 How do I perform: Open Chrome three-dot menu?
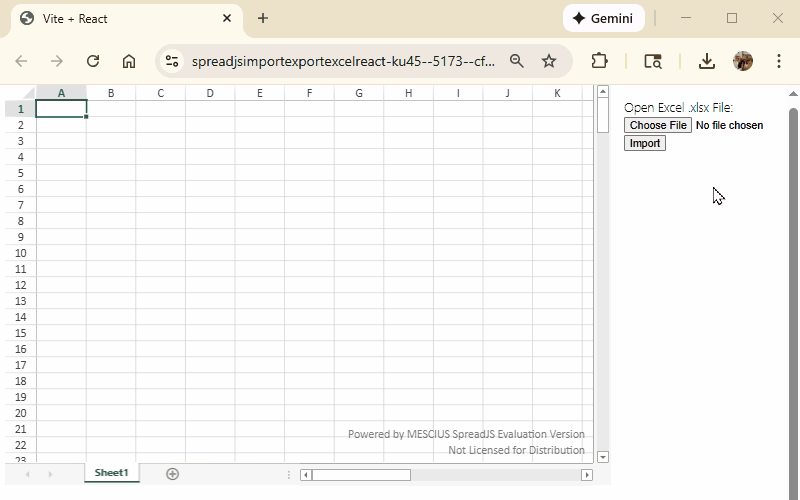[x=779, y=61]
